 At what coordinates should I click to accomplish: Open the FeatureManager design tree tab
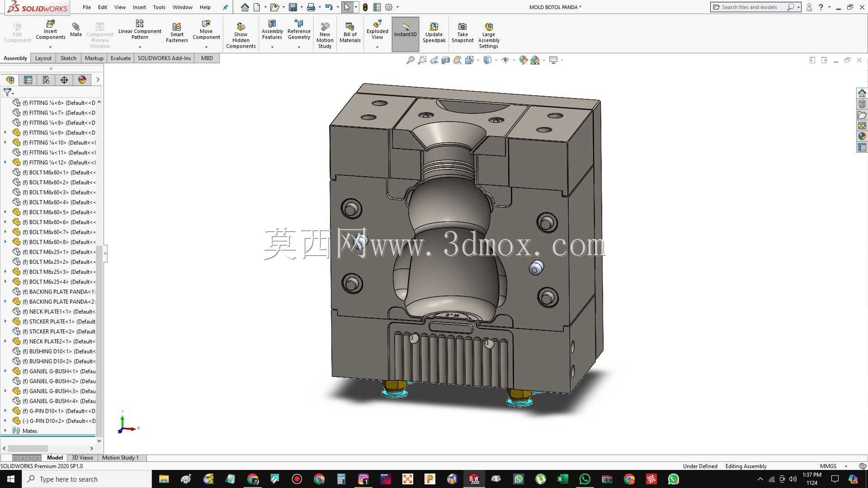tap(10, 80)
